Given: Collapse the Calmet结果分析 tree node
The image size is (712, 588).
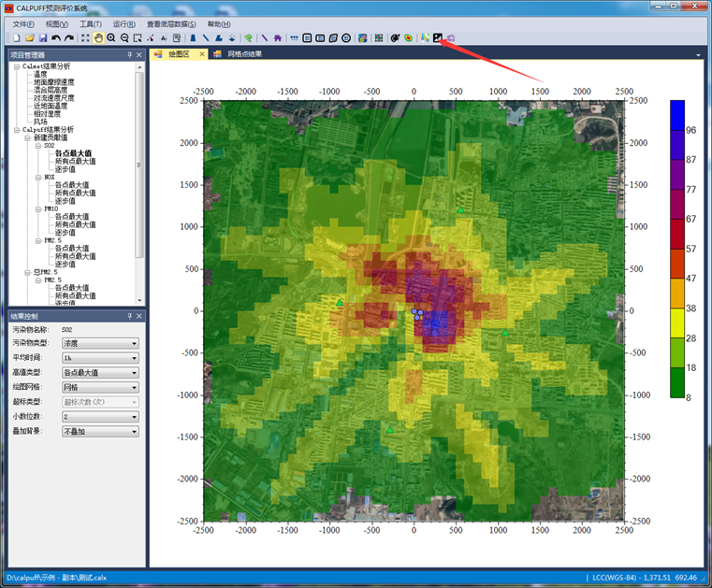Looking at the screenshot, I should [16, 66].
